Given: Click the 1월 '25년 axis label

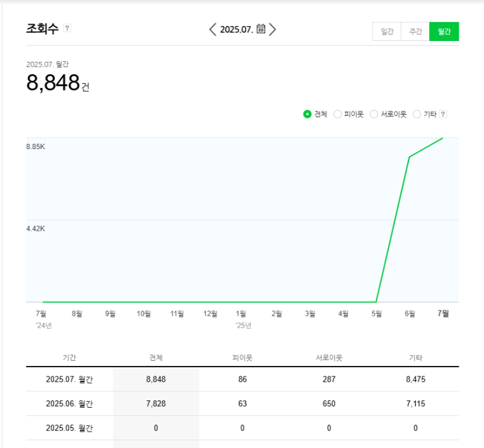Looking at the screenshot, I should (243, 319).
